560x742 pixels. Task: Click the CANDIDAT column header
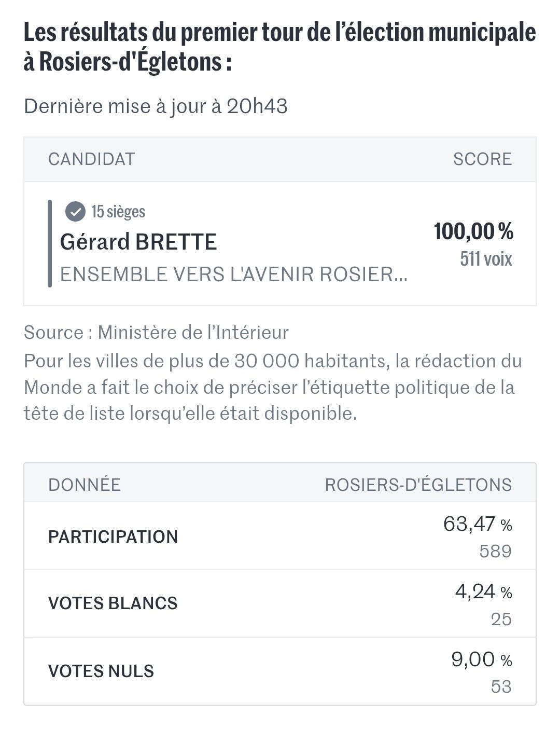(x=91, y=159)
